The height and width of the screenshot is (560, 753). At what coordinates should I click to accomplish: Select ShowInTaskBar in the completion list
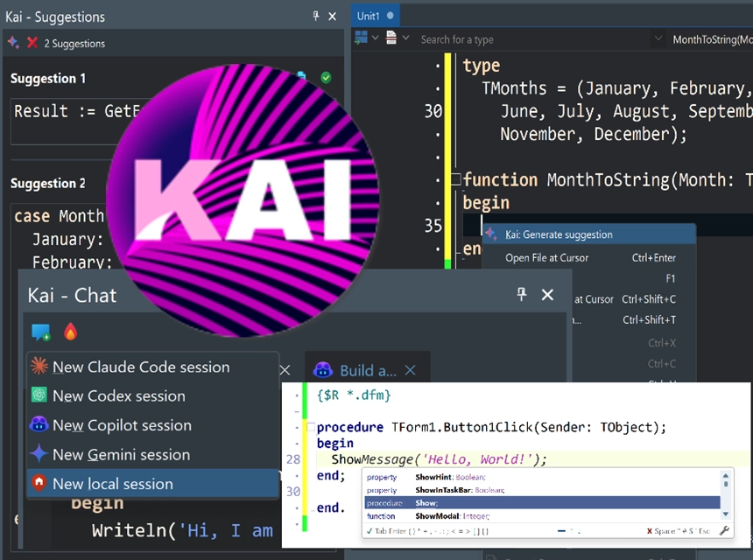(542, 490)
